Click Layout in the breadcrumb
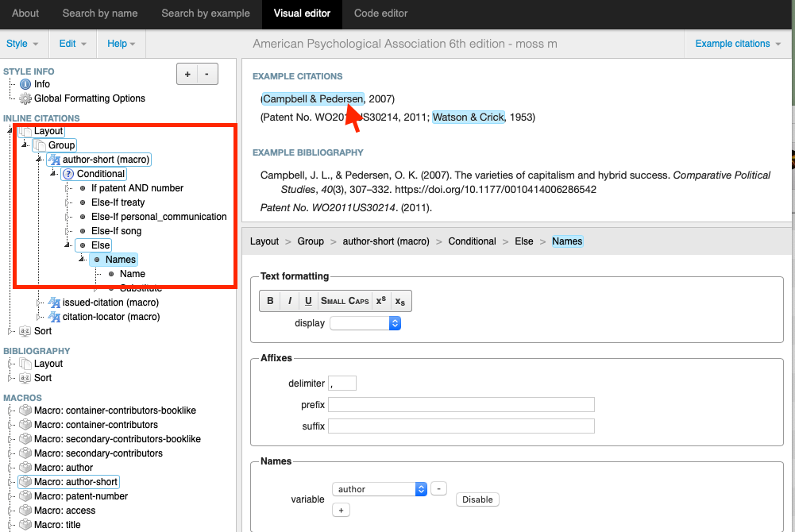The image size is (795, 532). click(x=264, y=241)
